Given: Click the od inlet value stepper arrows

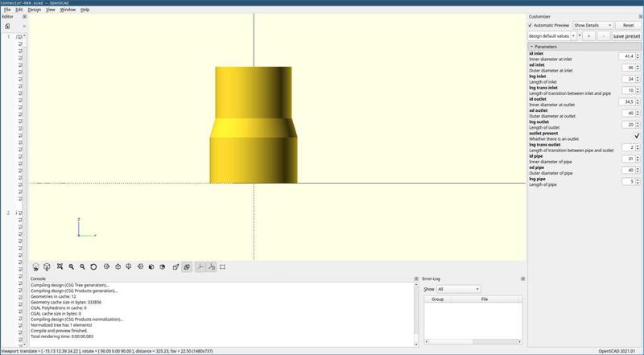Looking at the screenshot, I should 638,68.
